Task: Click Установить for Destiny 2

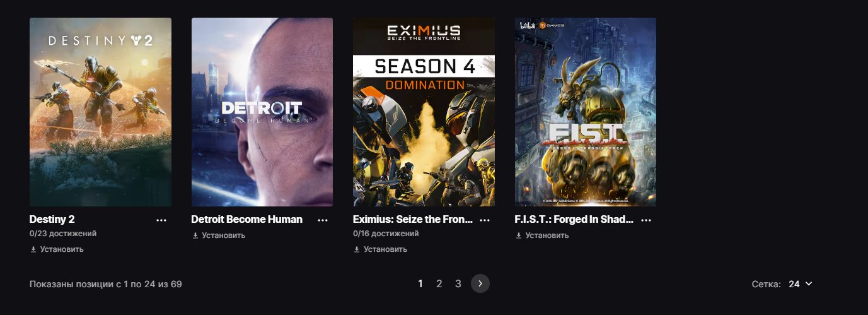Action: tap(62, 249)
